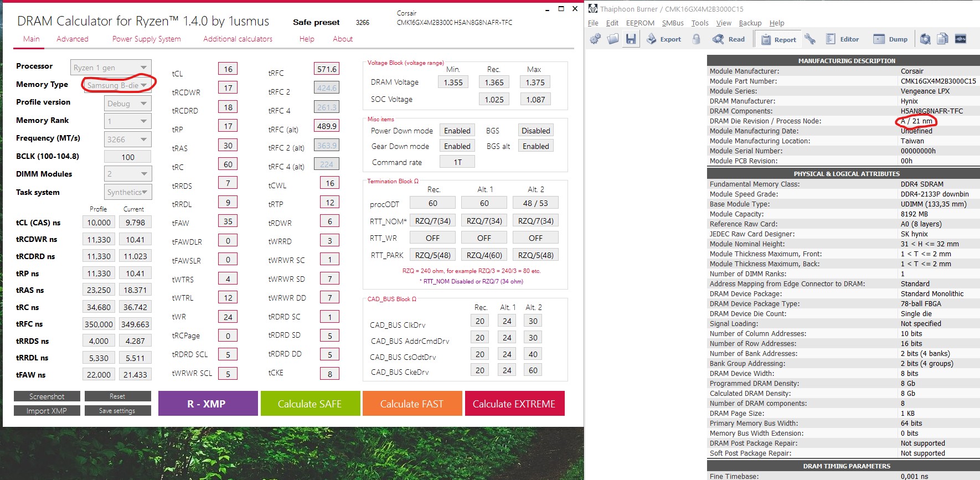Click the padlock icon in Thaiphoon toolbar
Image resolution: width=980 pixels, height=480 pixels.
(x=697, y=39)
